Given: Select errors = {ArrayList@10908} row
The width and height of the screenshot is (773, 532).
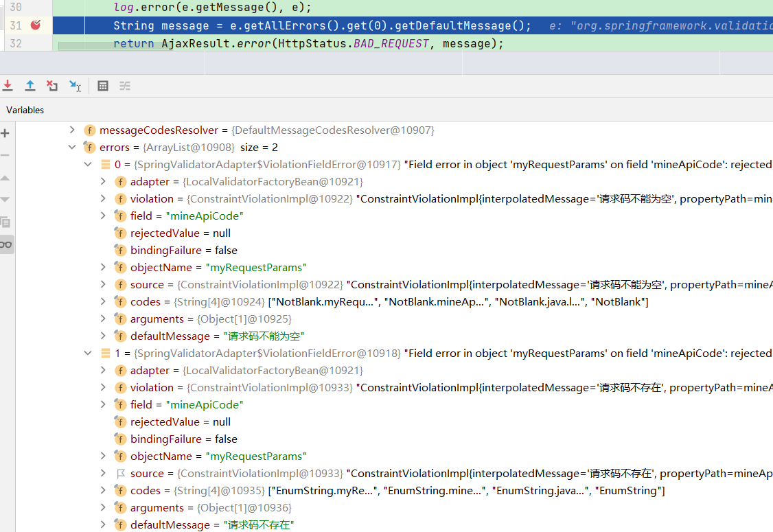Looking at the screenshot, I should tap(394, 148).
